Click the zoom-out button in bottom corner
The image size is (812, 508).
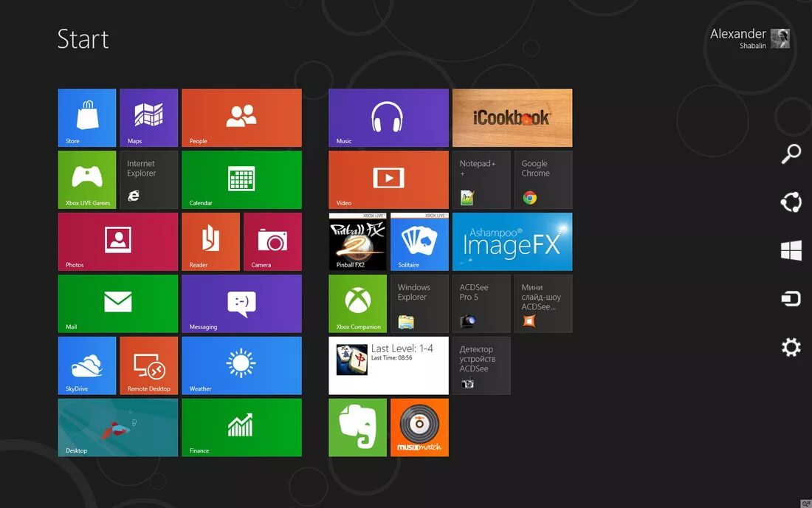click(x=806, y=503)
